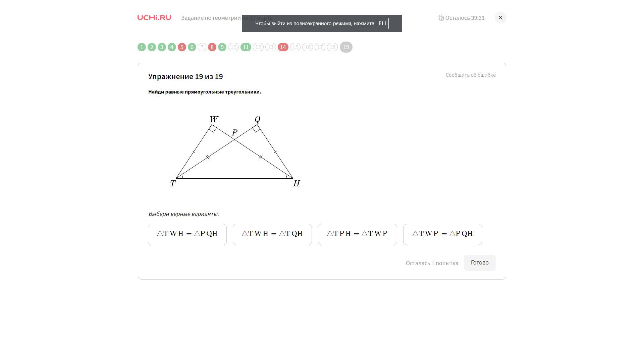This screenshot has height=362, width=644.
Task: Open exercise number 16
Action: [x=308, y=47]
